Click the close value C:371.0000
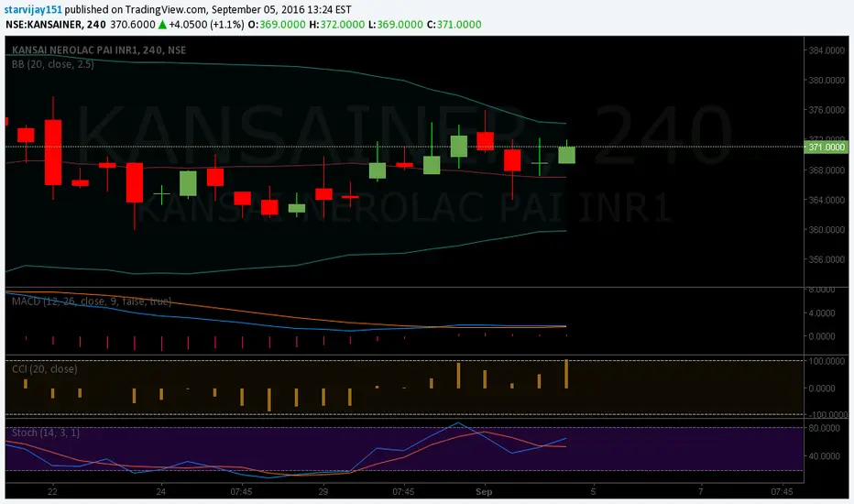Viewport: 854px width, 504px height. 454,25
